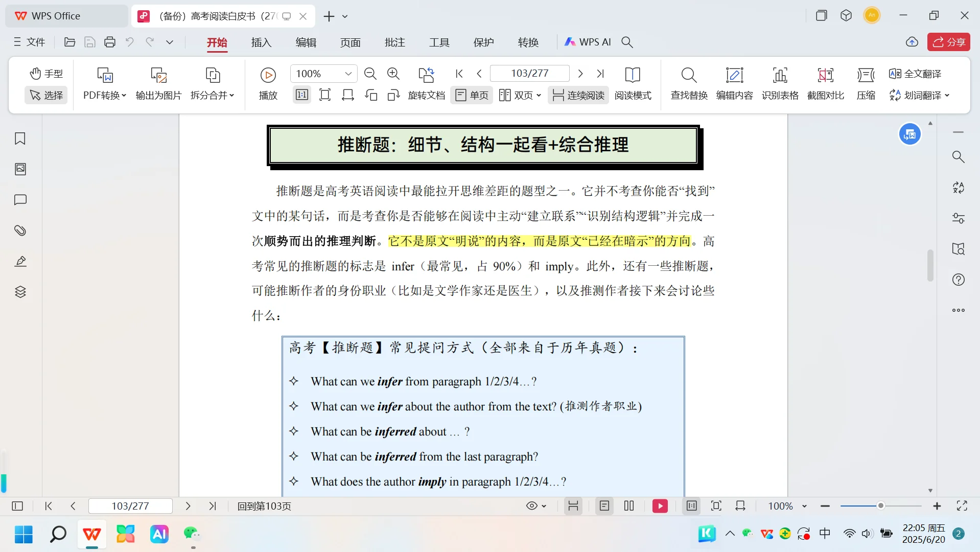Adjust the bottom zoom slider

(880, 506)
